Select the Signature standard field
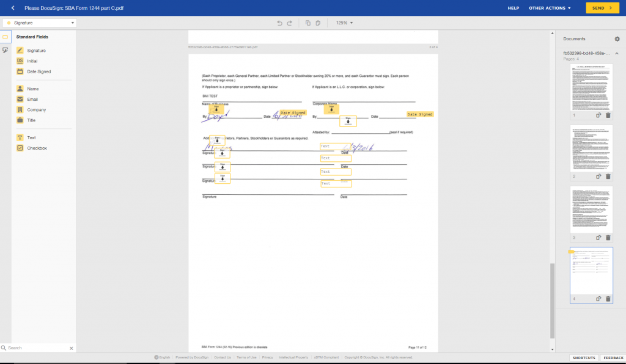Image resolution: width=626 pixels, height=364 pixels. tap(36, 51)
